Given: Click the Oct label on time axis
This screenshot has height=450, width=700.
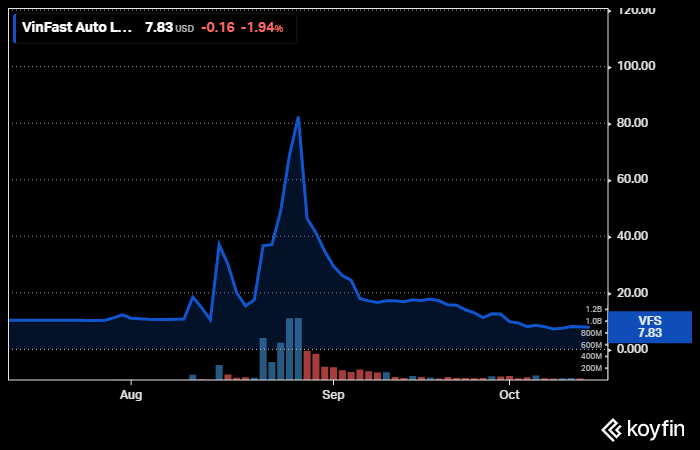Looking at the screenshot, I should pyautogui.click(x=509, y=395).
